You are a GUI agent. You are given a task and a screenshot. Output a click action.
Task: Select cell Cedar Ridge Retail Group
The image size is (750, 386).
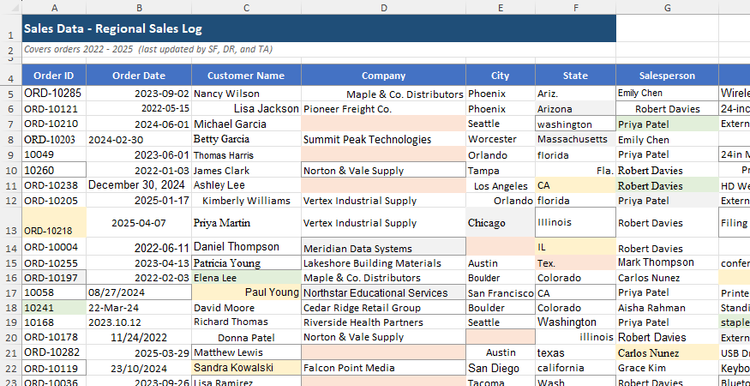coord(383,308)
